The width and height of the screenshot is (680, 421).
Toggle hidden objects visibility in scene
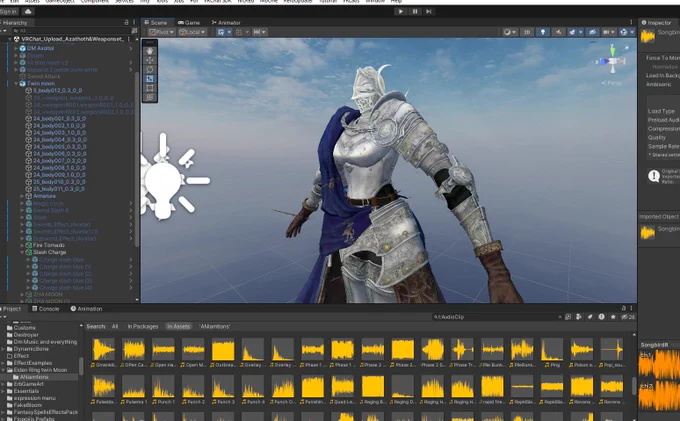click(592, 32)
